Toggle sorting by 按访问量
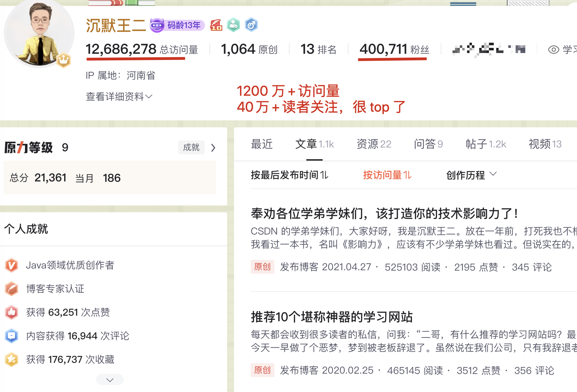Viewport: 577px width, 392px height. coord(386,175)
